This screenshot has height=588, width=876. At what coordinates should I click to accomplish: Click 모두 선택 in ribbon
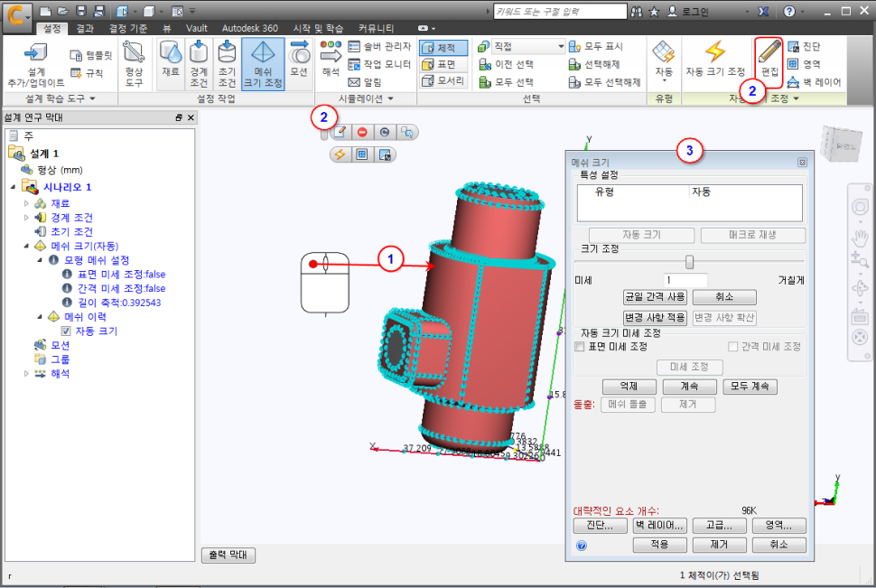(506, 82)
